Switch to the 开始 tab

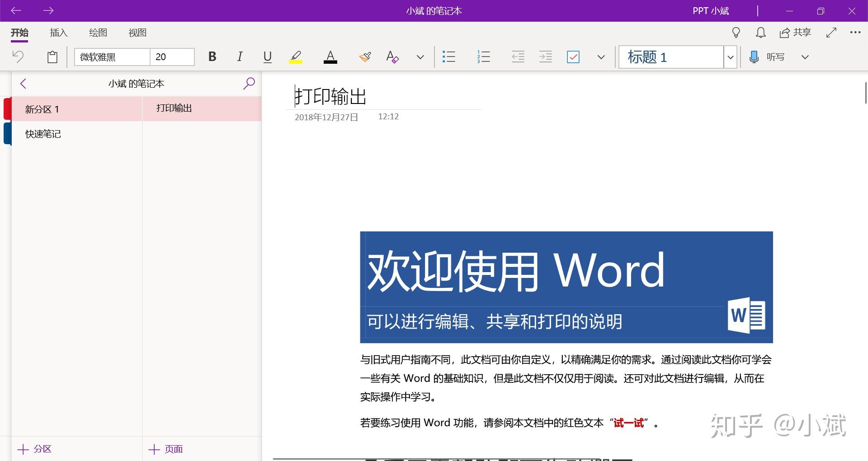[19, 33]
